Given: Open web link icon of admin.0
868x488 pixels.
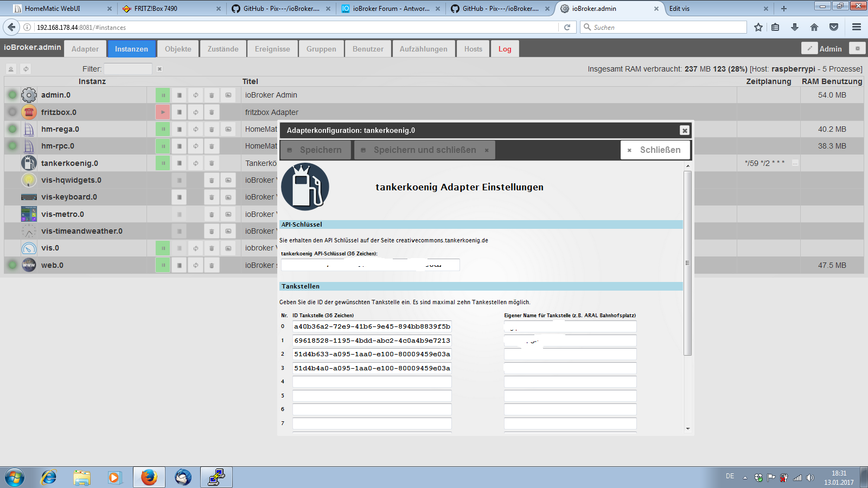Looking at the screenshot, I should point(228,95).
